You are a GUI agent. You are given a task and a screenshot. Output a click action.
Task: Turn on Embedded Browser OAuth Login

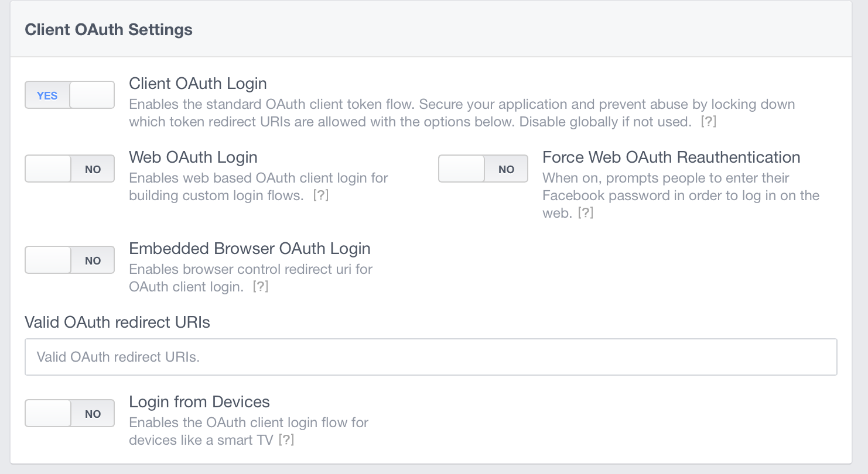coord(69,260)
